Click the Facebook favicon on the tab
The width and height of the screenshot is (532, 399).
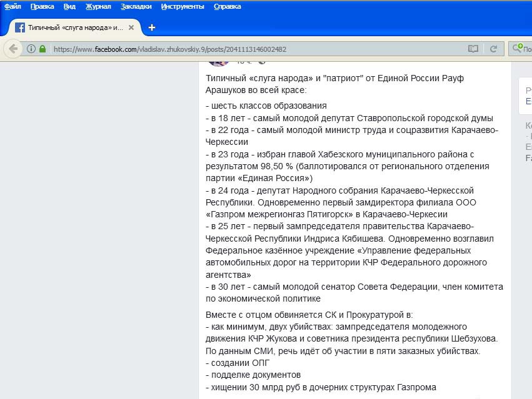pos(20,27)
